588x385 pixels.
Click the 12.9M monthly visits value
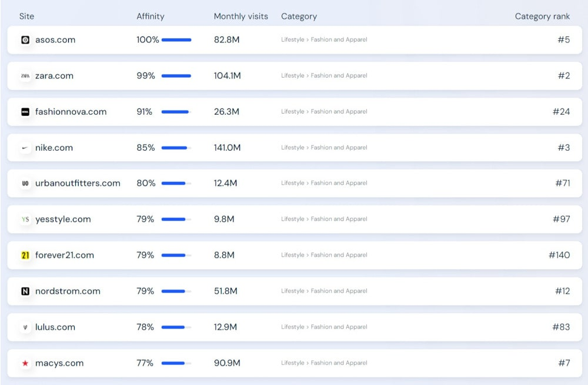point(225,327)
